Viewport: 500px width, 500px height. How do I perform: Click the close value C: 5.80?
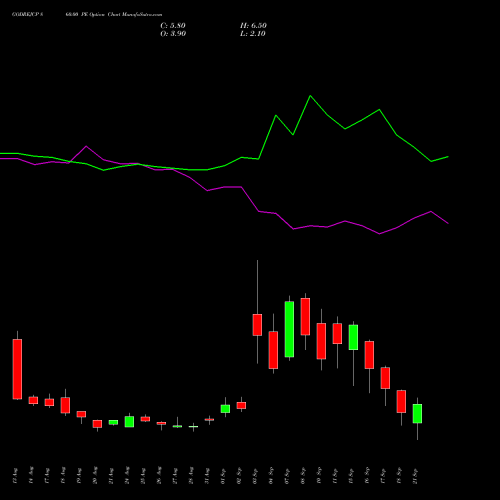pyautogui.click(x=173, y=26)
